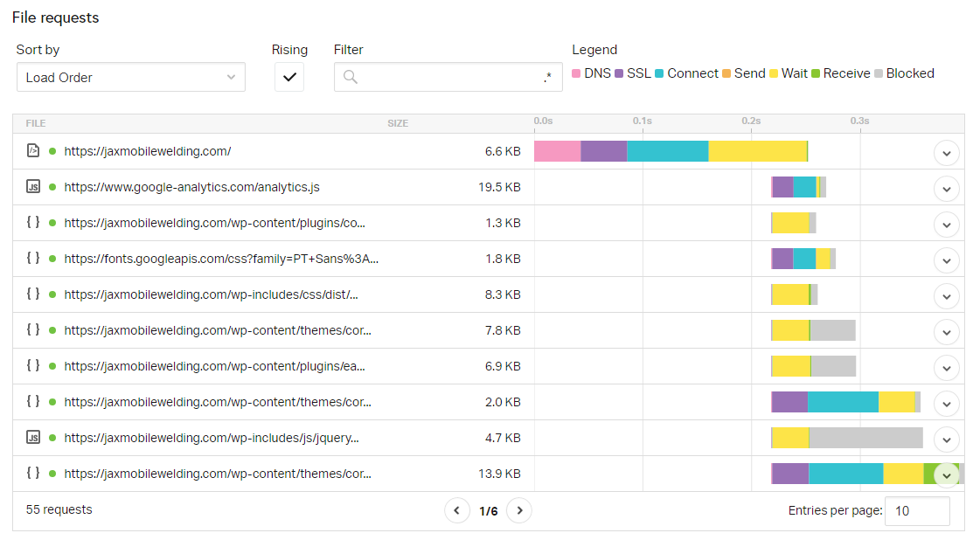980x540 pixels.
Task: Click the SIZE column header
Action: click(398, 123)
